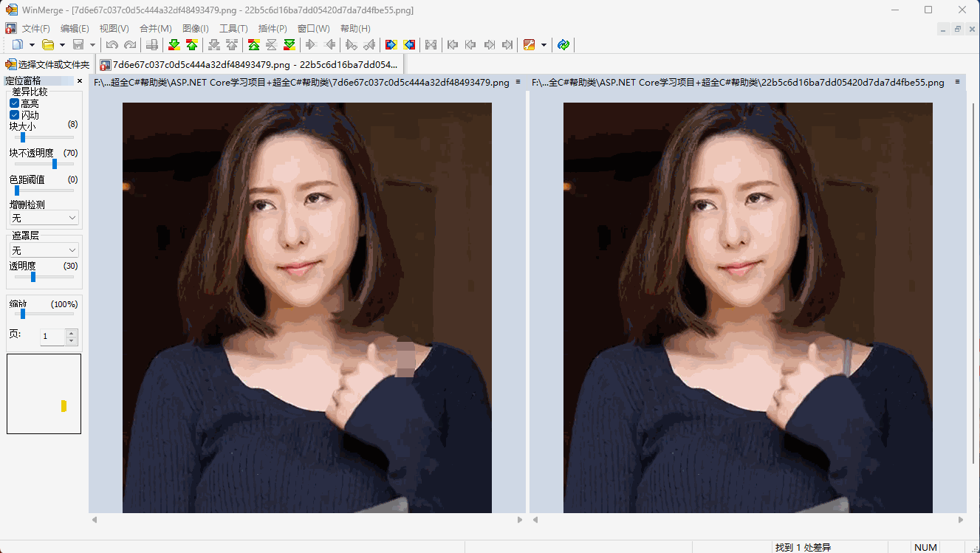
Task: Go to next difference with the green down arrow
Action: point(174,45)
